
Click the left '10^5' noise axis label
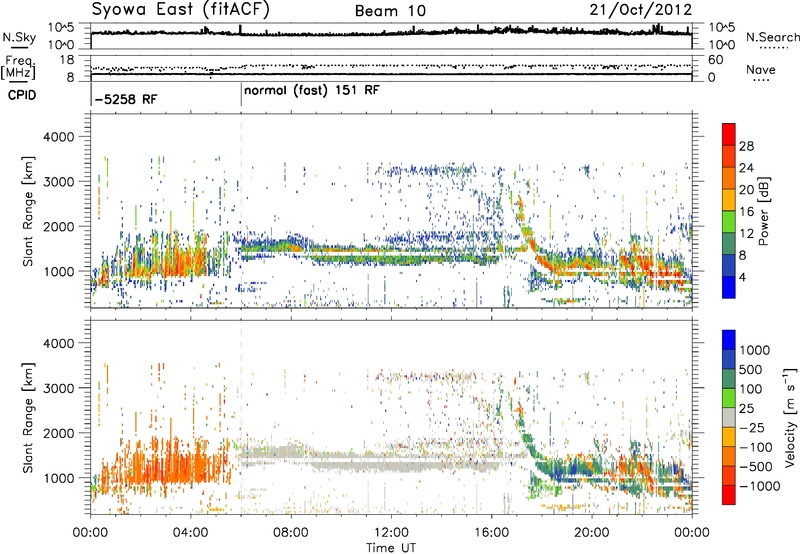[x=61, y=27]
